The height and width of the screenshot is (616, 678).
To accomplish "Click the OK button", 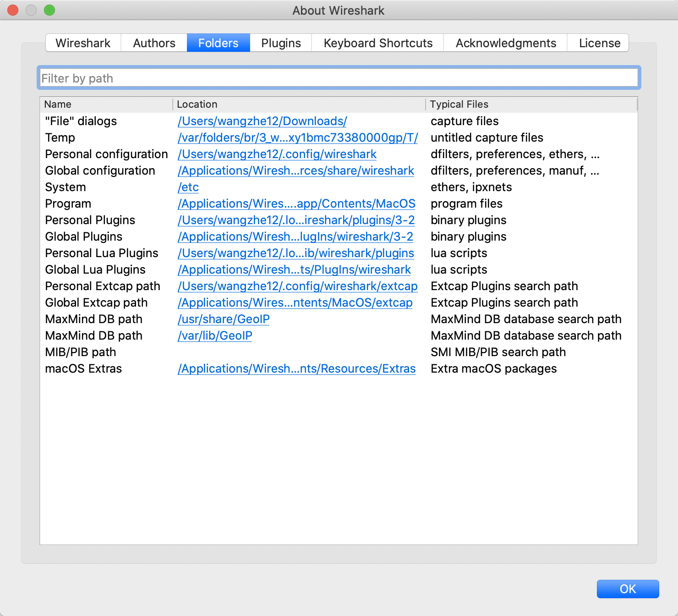I will 628,589.
